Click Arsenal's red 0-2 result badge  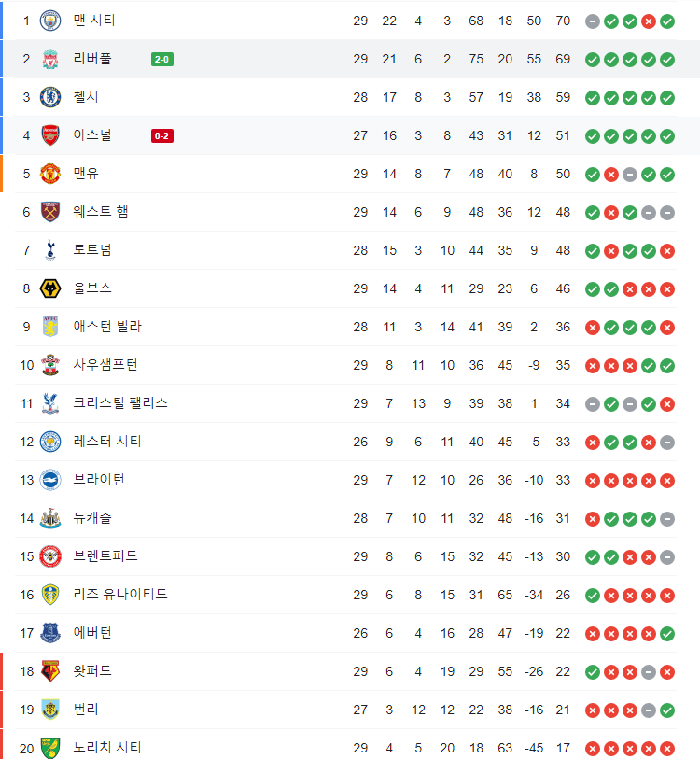coord(162,136)
